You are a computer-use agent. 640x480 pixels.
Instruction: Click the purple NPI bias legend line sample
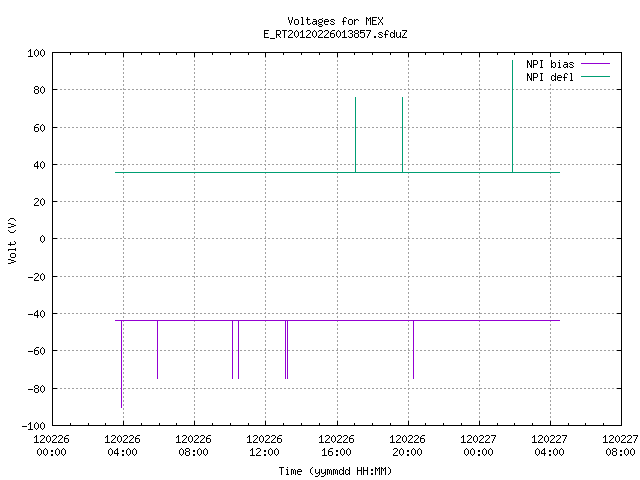pyautogui.click(x=595, y=64)
